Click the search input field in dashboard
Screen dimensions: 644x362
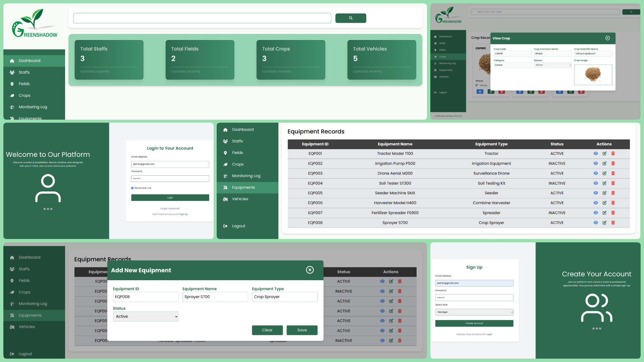pos(203,18)
